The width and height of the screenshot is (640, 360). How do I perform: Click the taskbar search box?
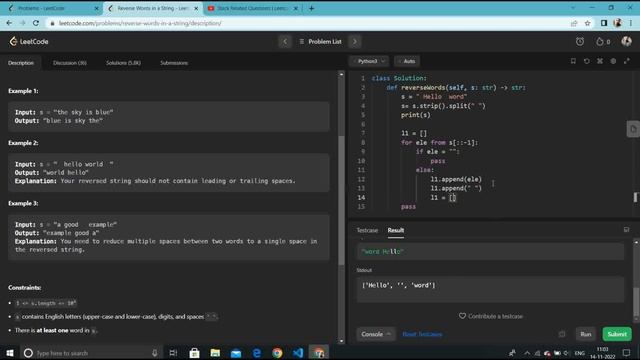pyautogui.click(x=91, y=353)
